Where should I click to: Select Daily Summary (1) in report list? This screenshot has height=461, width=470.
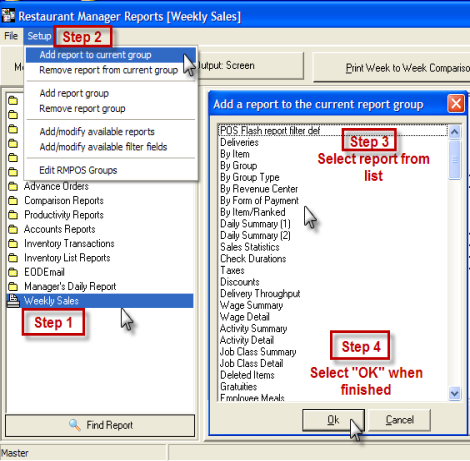tap(255, 224)
